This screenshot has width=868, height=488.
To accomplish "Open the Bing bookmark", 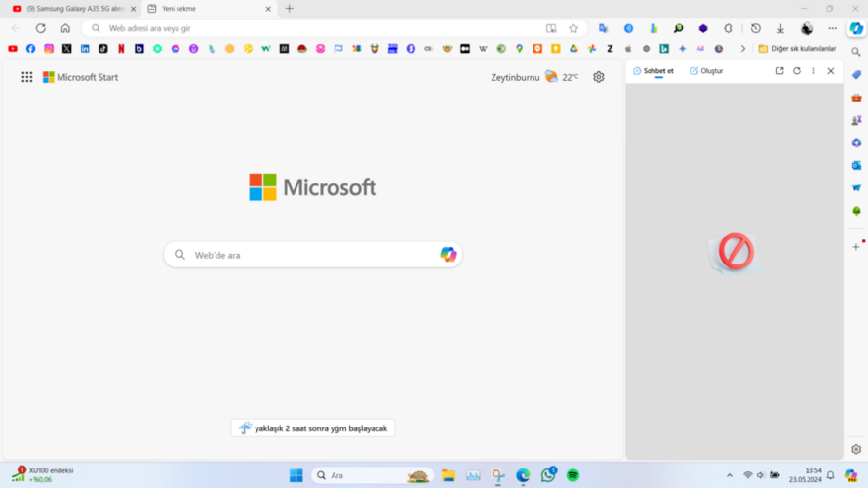I will click(664, 49).
